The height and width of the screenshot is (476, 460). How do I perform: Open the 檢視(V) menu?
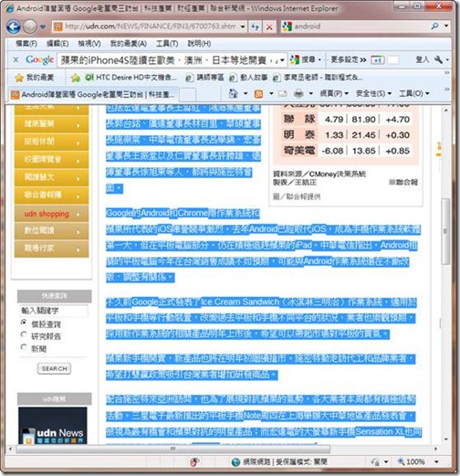[89, 44]
